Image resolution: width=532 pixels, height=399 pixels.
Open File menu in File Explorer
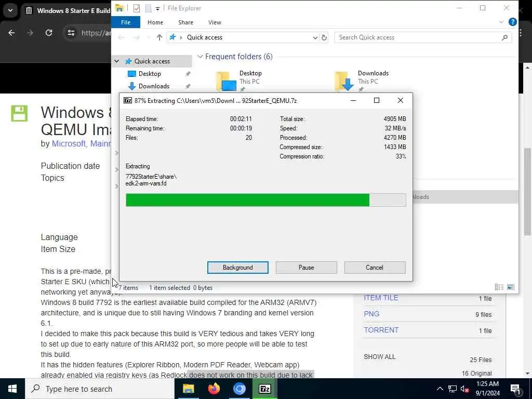(126, 22)
